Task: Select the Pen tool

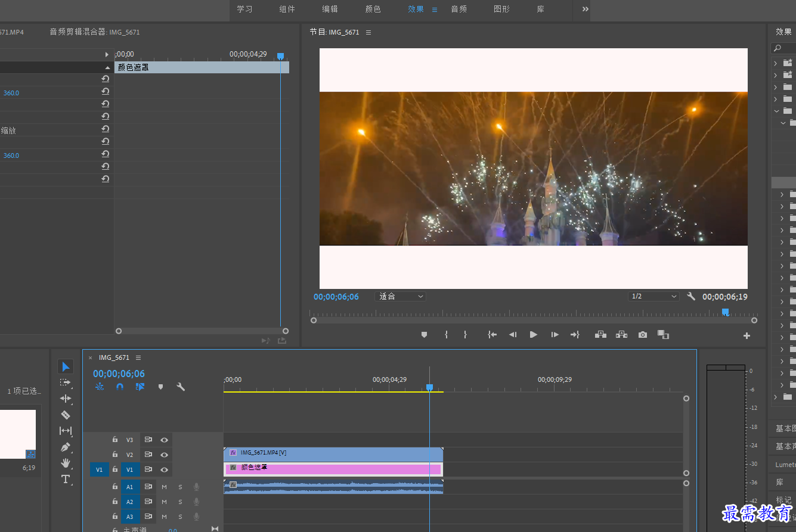Action: pos(66,447)
